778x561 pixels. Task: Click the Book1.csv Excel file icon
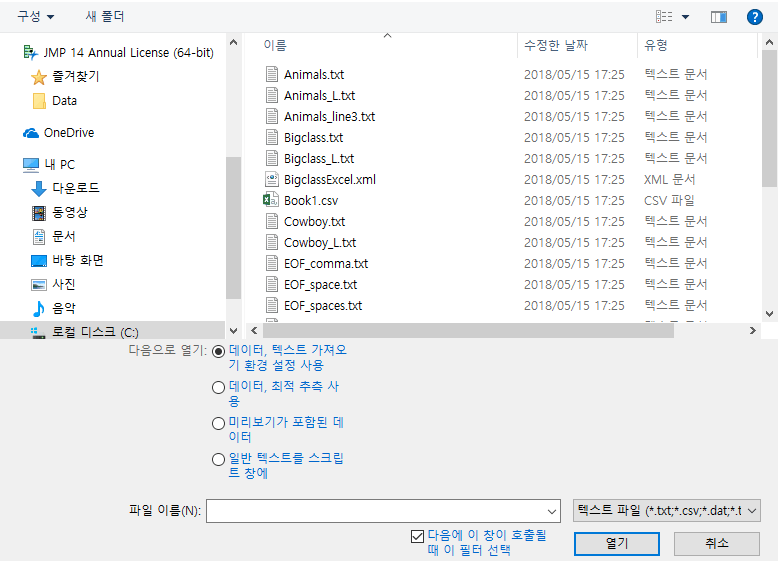[x=270, y=200]
